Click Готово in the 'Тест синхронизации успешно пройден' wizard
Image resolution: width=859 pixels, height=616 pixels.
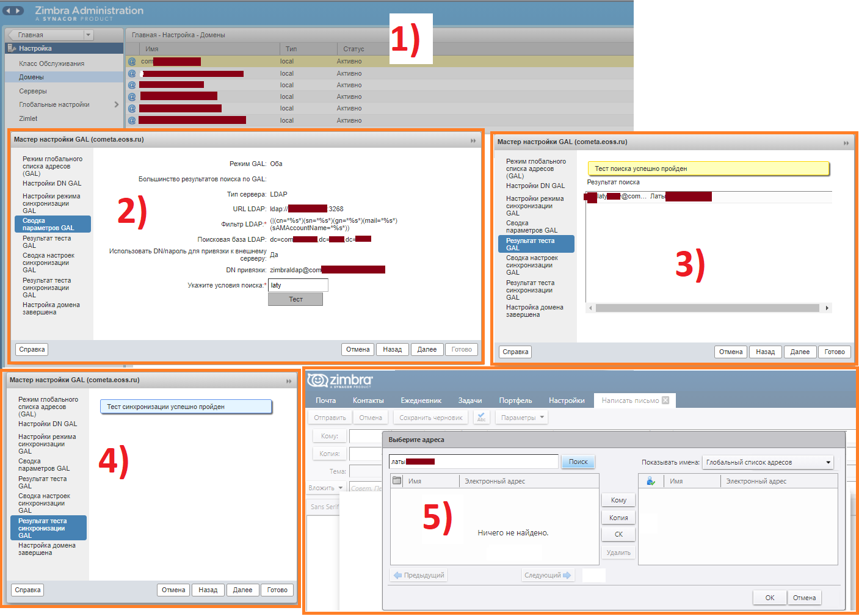tap(277, 590)
